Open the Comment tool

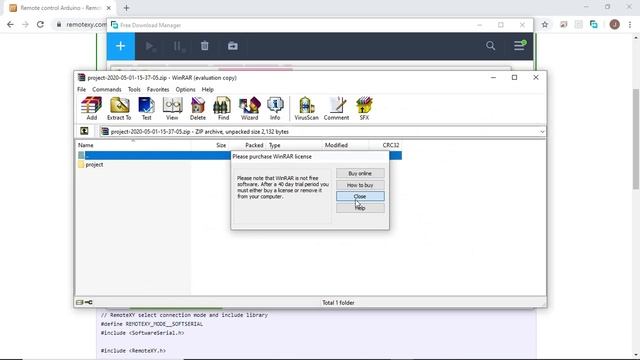336,108
